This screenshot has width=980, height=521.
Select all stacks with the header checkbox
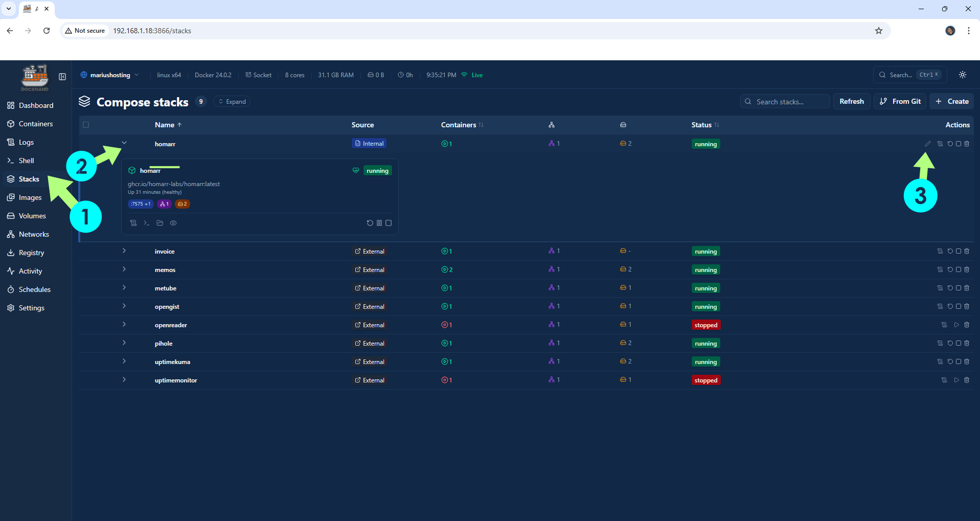pos(86,125)
